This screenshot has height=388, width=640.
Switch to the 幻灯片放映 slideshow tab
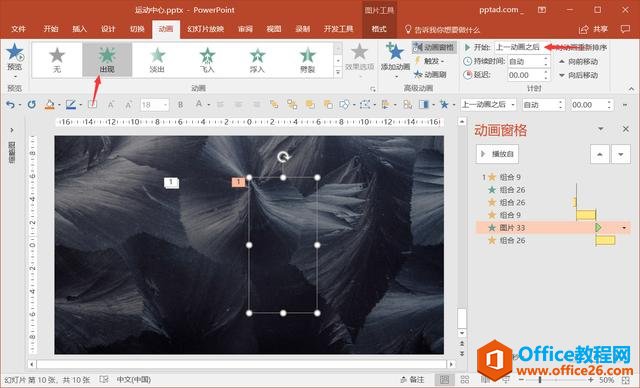206,29
